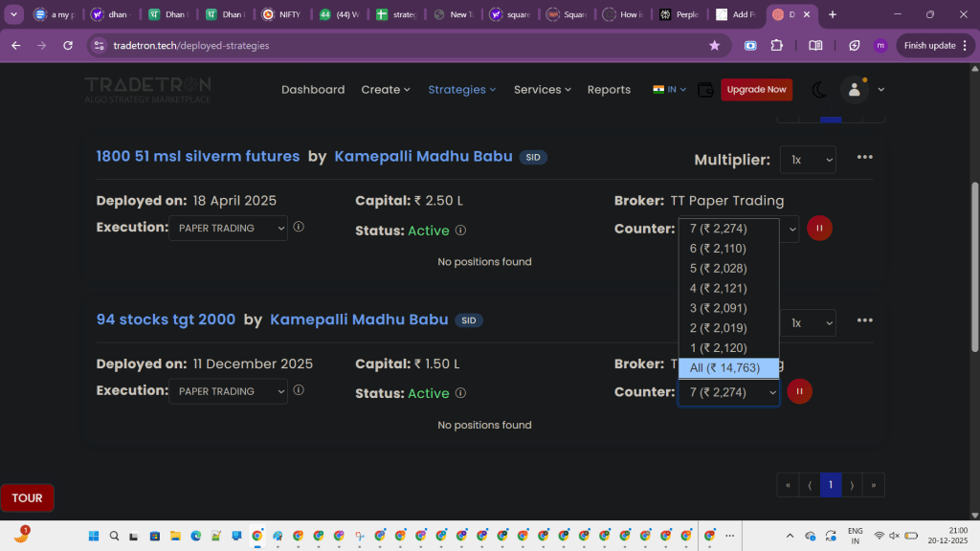Click info icon next to second Active status
Viewport: 980px width, 551px height.
pyautogui.click(x=460, y=393)
